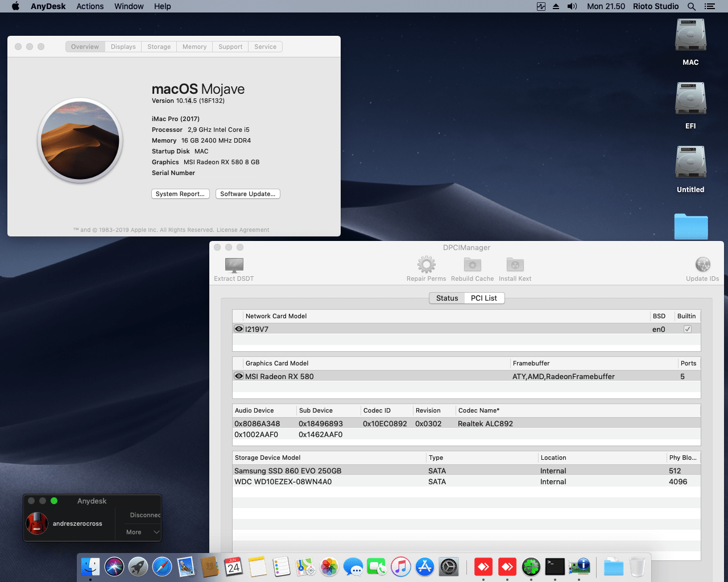The image size is (728, 582).
Task: Click the volume icon in the menu bar
Action: (x=572, y=6)
